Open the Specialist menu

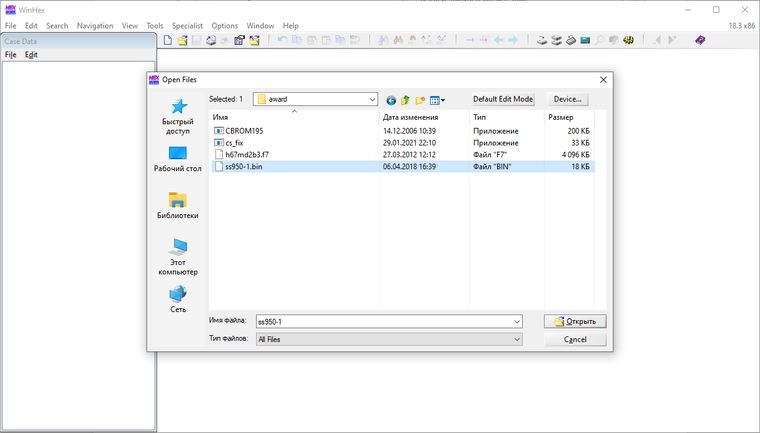pos(187,26)
